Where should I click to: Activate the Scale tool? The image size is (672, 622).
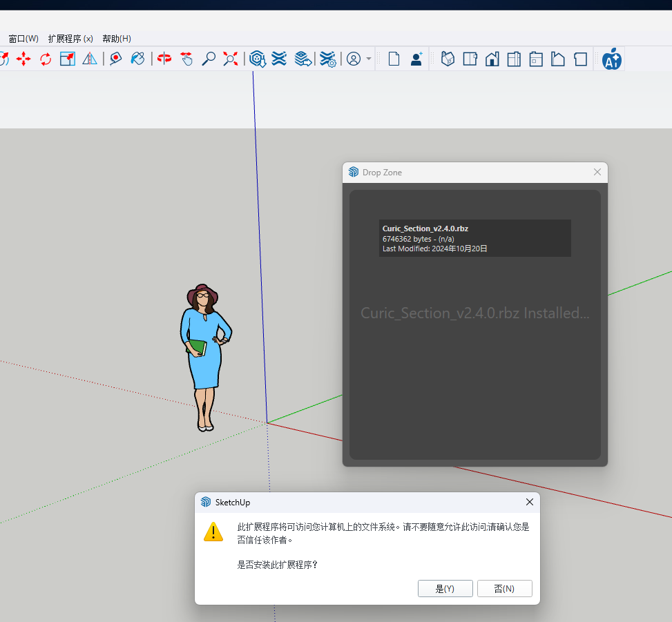pos(67,59)
